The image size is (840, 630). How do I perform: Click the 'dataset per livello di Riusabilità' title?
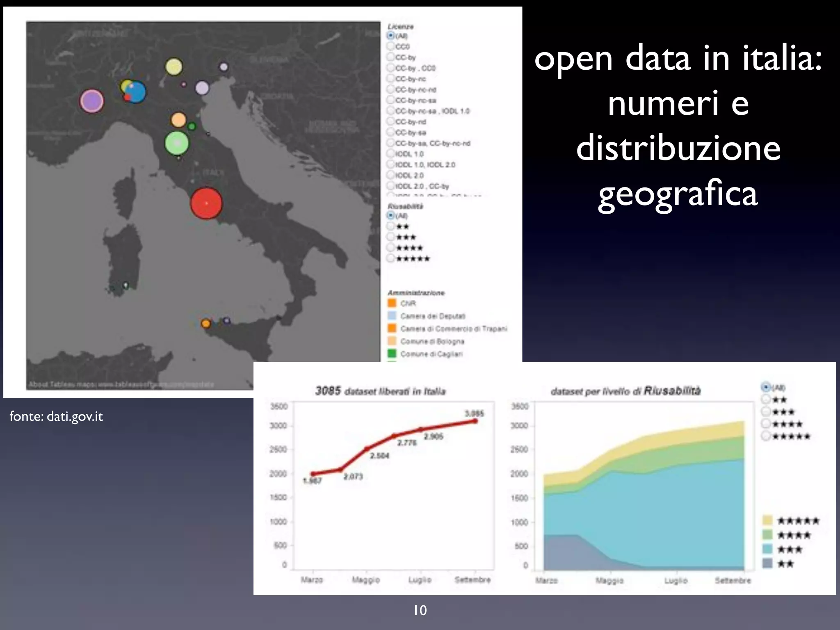pyautogui.click(x=625, y=391)
